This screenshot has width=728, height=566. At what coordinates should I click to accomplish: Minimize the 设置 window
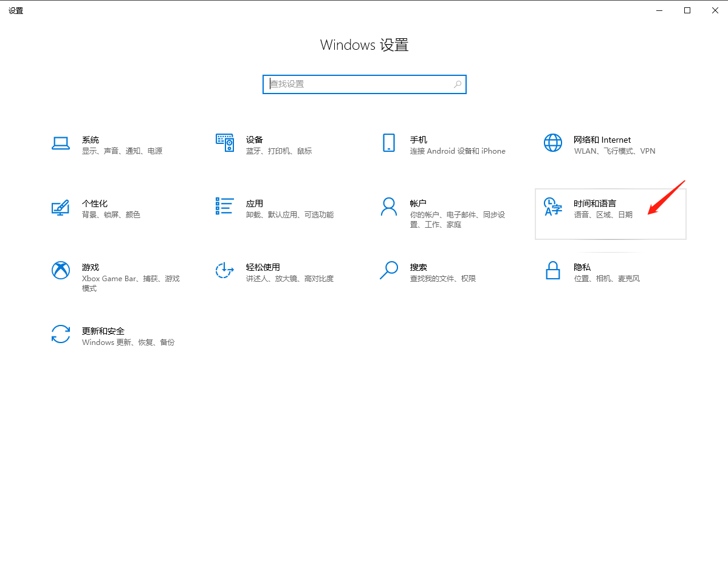point(659,10)
